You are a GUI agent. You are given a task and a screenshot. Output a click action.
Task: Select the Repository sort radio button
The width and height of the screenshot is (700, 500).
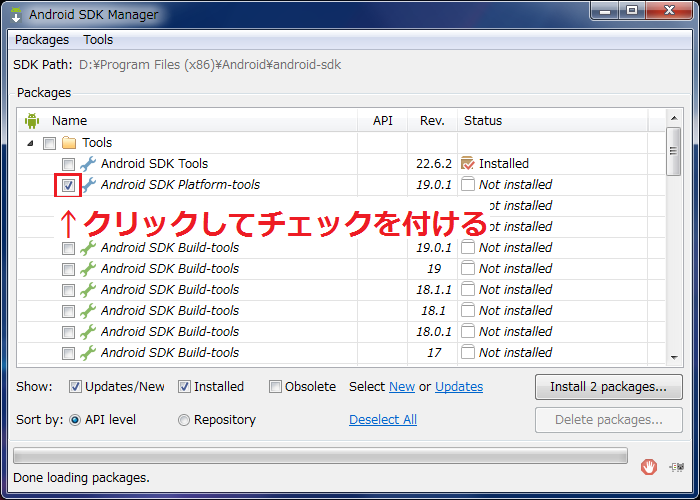pyautogui.click(x=184, y=420)
